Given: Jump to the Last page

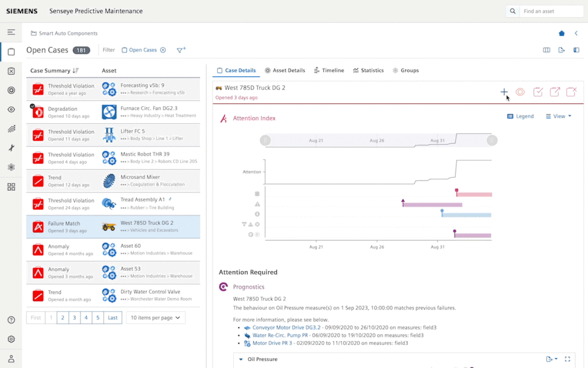Looking at the screenshot, I should tap(113, 317).
